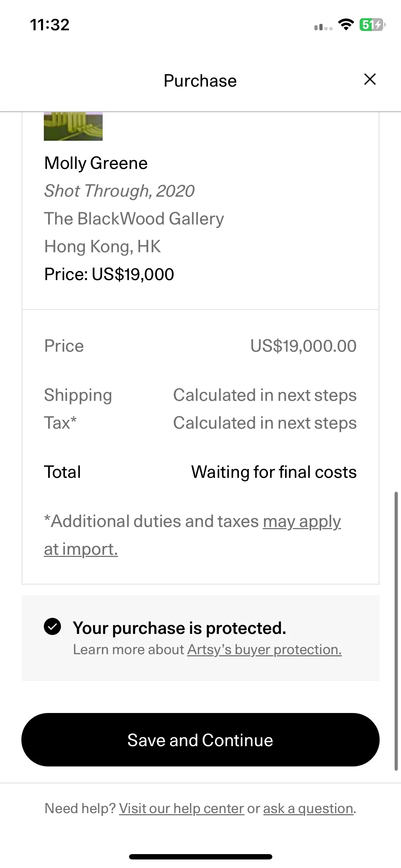Click the vertical scrollbar on right edge

(396, 631)
